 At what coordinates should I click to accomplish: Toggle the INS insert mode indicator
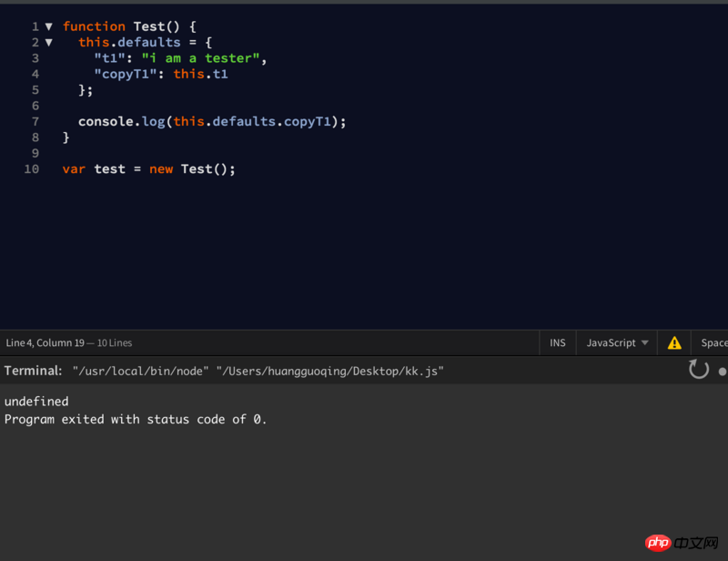click(x=558, y=343)
